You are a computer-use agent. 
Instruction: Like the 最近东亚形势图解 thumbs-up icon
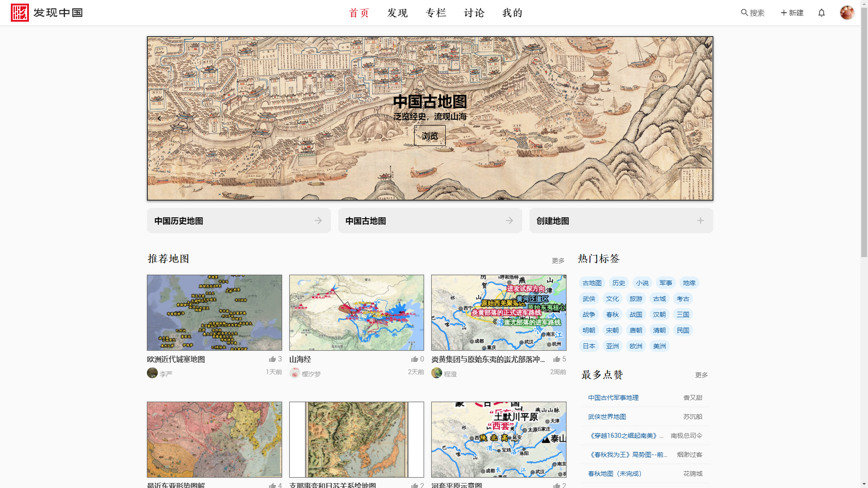coord(272,485)
